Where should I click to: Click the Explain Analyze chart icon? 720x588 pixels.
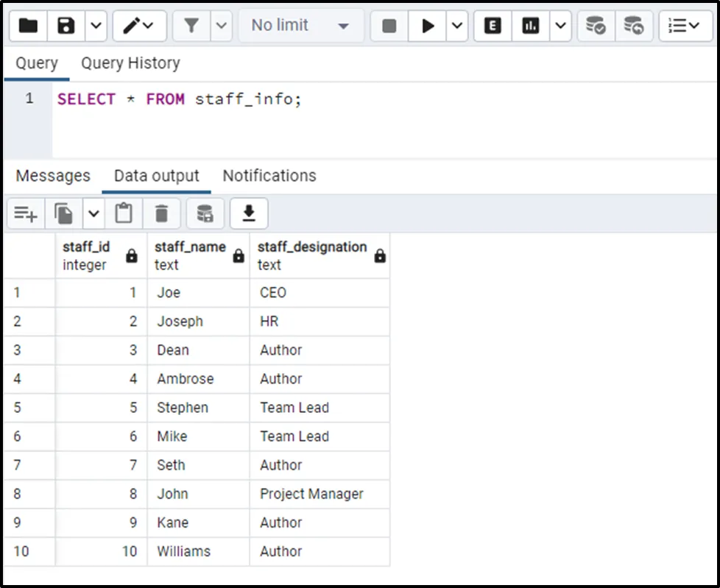[x=530, y=26]
